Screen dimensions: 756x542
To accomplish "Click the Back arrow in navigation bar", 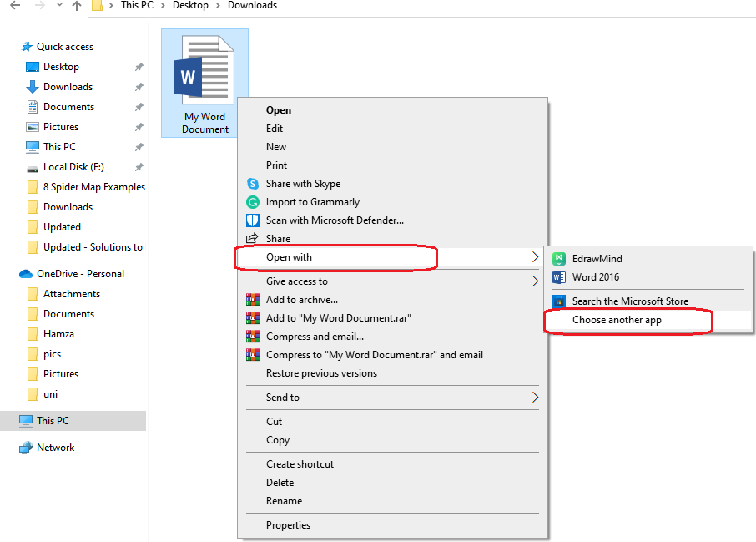I will (x=15, y=5).
